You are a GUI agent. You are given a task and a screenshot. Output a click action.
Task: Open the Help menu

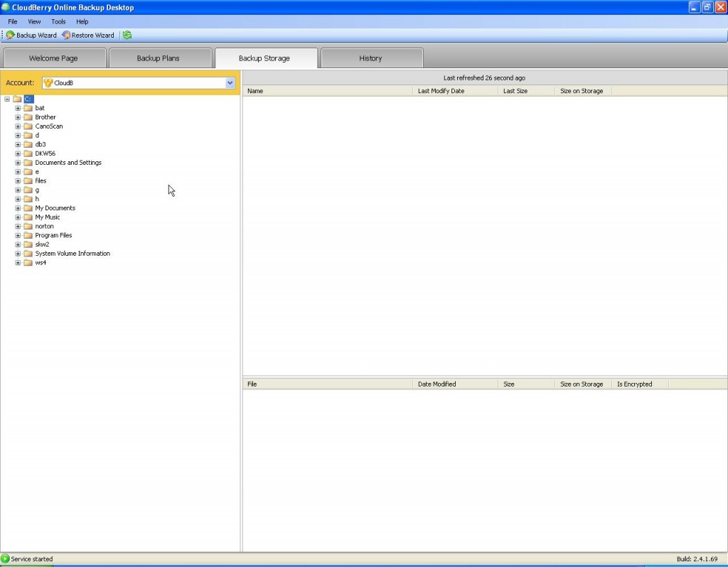click(x=82, y=21)
